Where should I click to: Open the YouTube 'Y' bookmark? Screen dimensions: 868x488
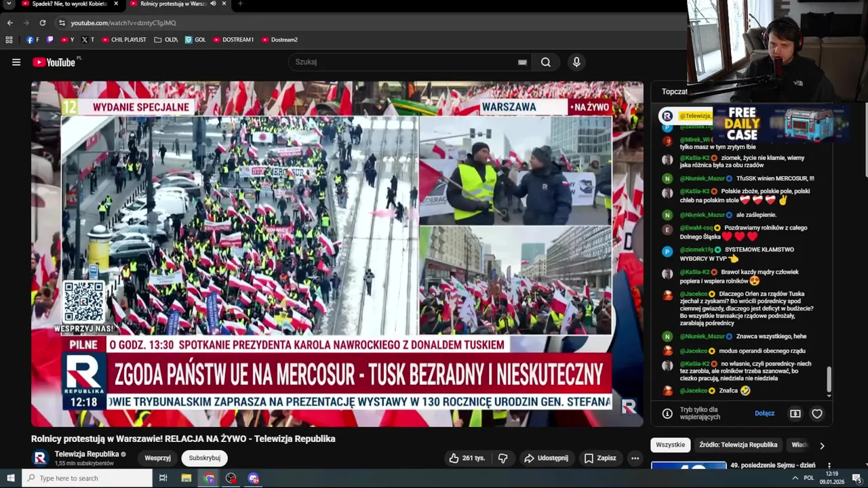(68, 40)
